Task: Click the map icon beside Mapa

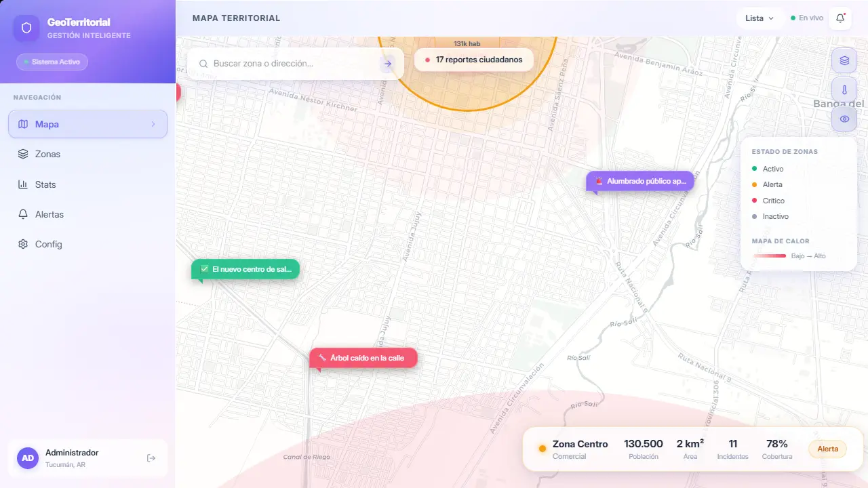Action: pyautogui.click(x=23, y=124)
